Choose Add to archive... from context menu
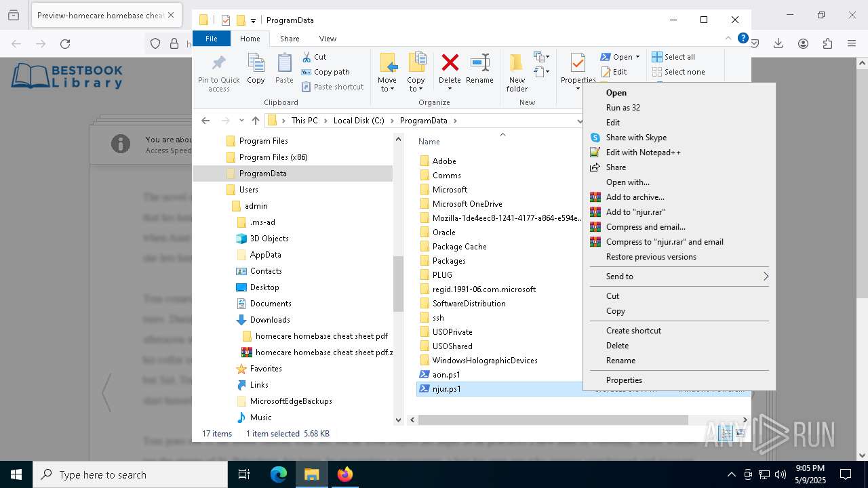Viewport: 868px width, 488px height. coord(635,197)
